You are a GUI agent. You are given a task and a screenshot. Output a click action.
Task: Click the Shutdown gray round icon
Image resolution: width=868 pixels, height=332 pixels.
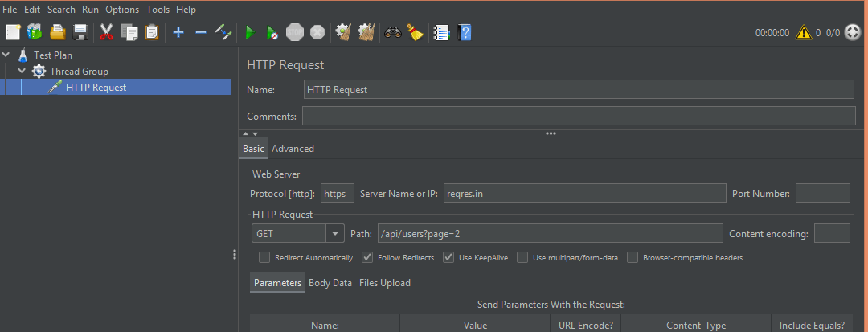tap(317, 33)
